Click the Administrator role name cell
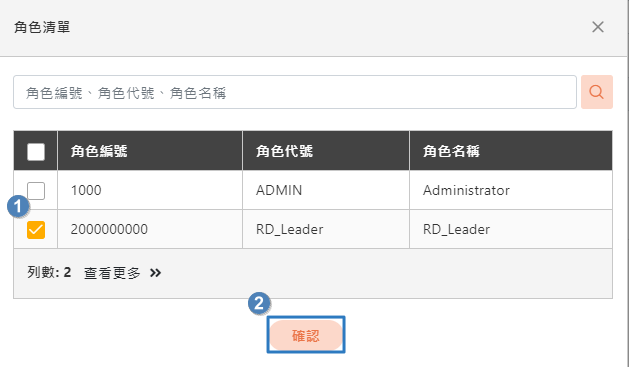629x367 pixels. coord(511,190)
